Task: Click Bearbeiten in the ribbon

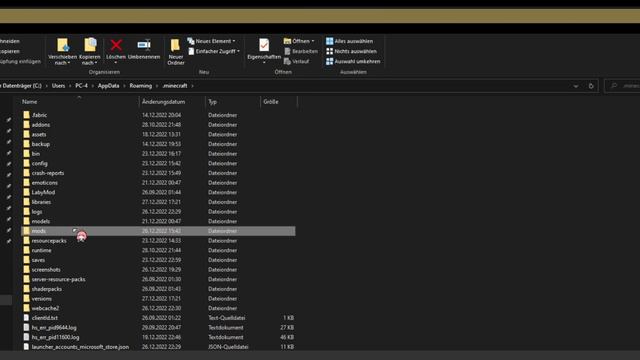Action: coord(301,51)
